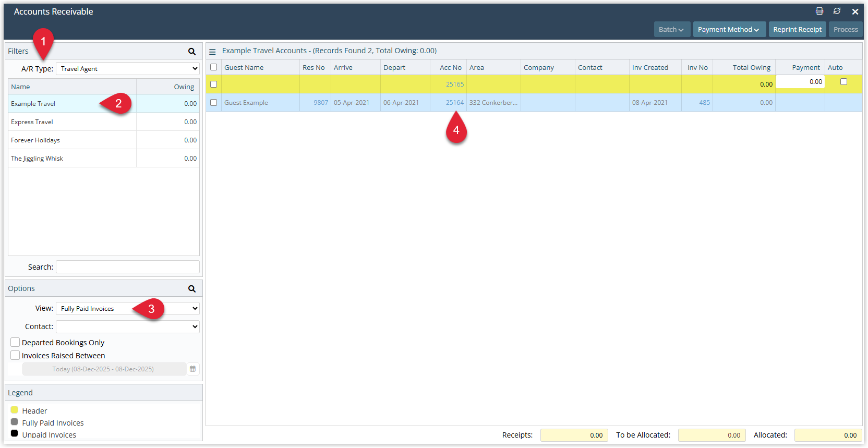This screenshot has width=868, height=448.
Task: Click the 332 Conkerber... area cell
Action: pyautogui.click(x=493, y=102)
